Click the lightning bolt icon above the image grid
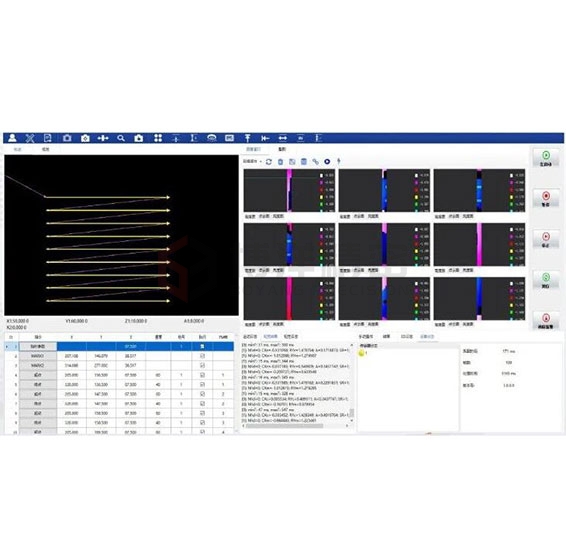This screenshot has width=566, height=538. [339, 161]
